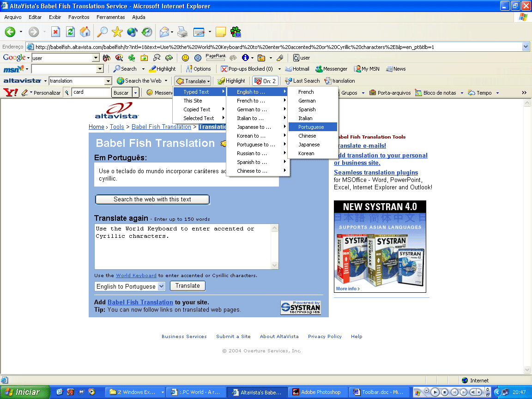
Task: Expand the Translate toolbar dropdown
Action: pos(209,81)
